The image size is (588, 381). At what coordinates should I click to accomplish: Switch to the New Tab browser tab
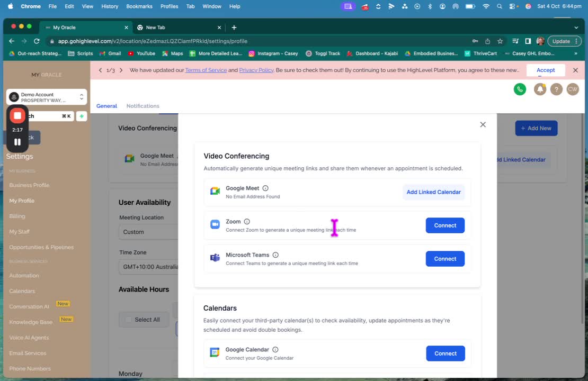tap(179, 28)
